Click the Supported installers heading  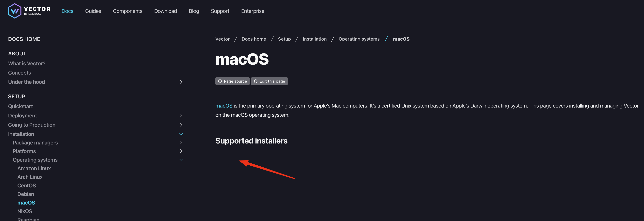(251, 141)
